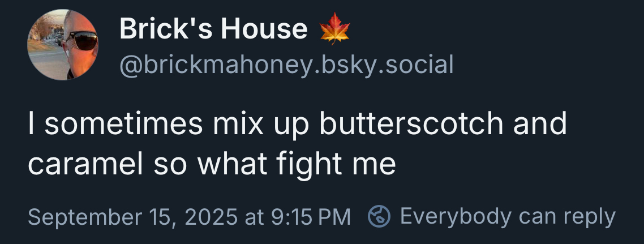Click the word "butterscotch" in the post
This screenshot has width=644, height=244.
411,123
